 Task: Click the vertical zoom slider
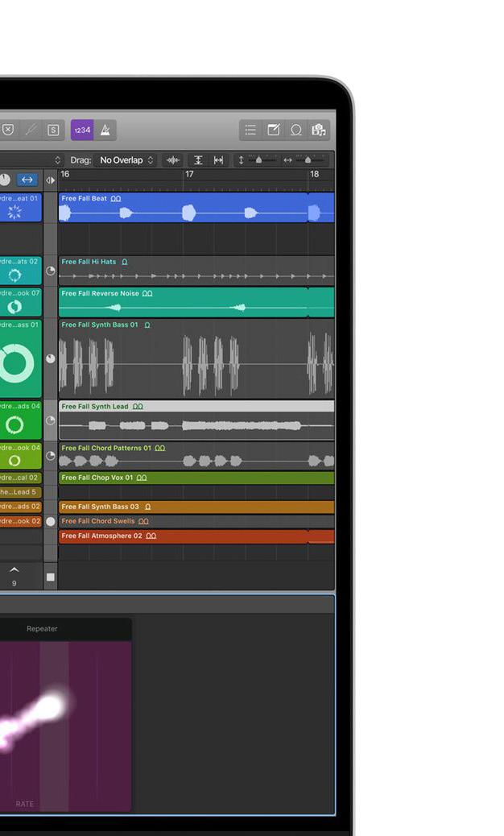coord(258,160)
